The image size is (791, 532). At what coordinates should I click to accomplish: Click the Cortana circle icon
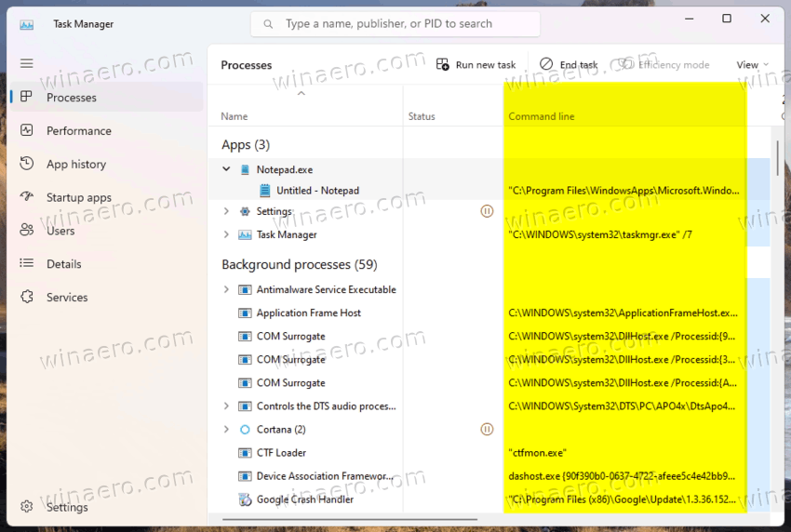pyautogui.click(x=245, y=430)
